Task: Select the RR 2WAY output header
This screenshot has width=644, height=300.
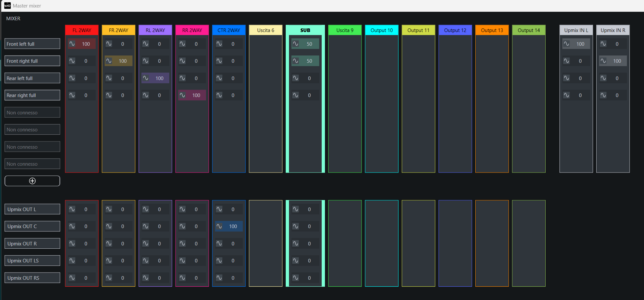Action: tap(192, 30)
